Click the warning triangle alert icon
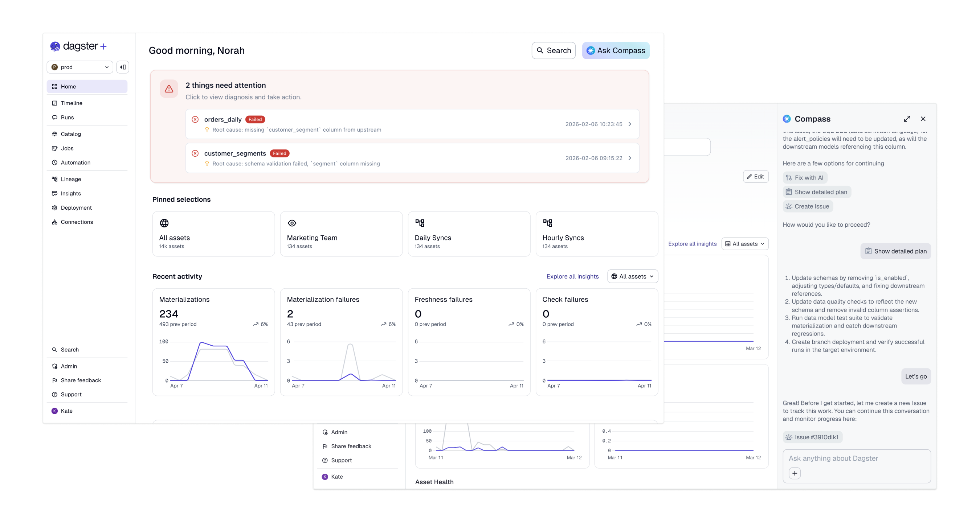The image size is (980, 523). click(169, 89)
